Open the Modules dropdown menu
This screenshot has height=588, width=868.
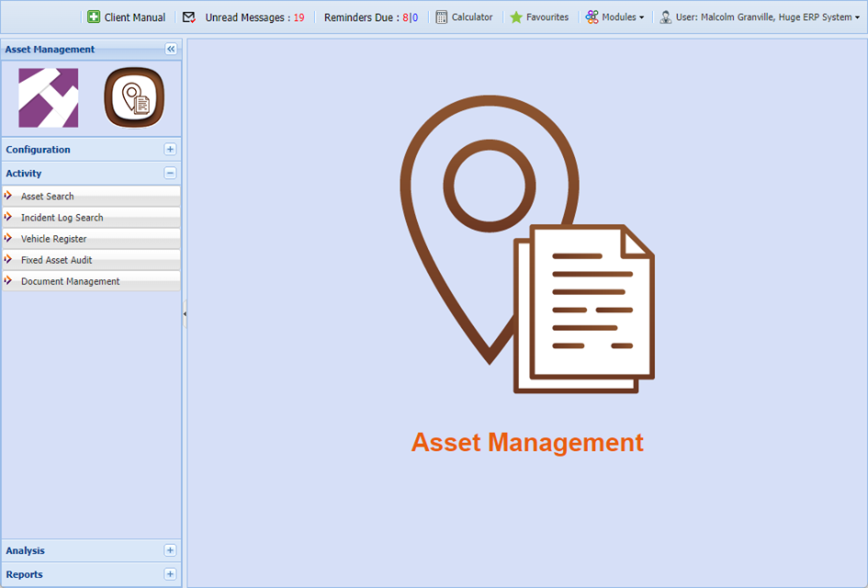click(x=615, y=17)
